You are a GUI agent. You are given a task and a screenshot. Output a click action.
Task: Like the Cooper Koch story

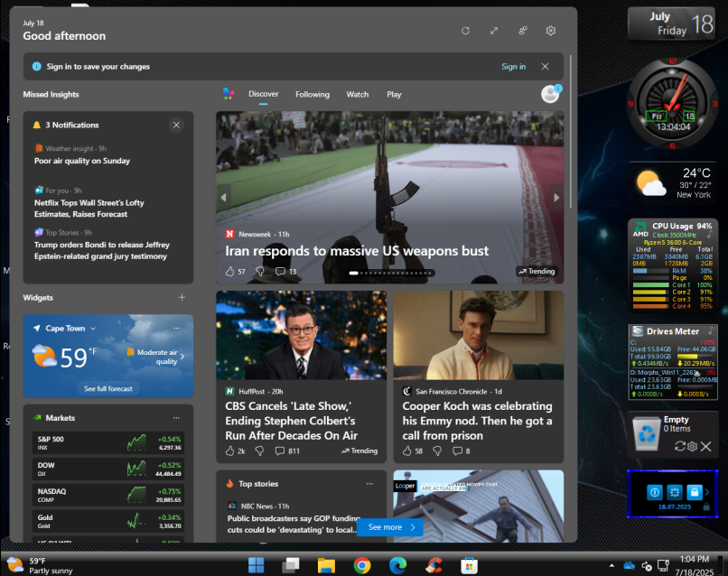pyautogui.click(x=407, y=451)
